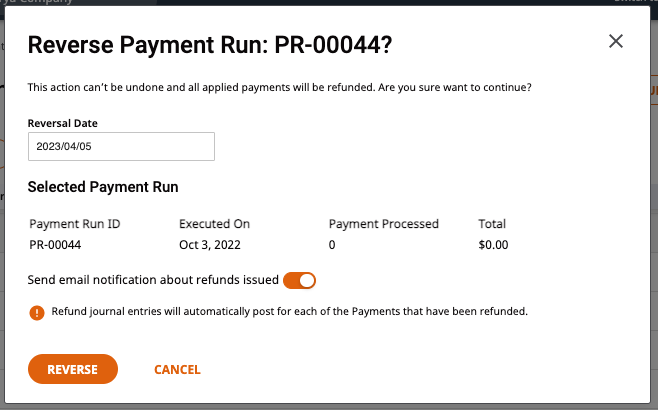The height and width of the screenshot is (410, 658).
Task: Select the Payment Run ID column header
Action: [x=75, y=224]
